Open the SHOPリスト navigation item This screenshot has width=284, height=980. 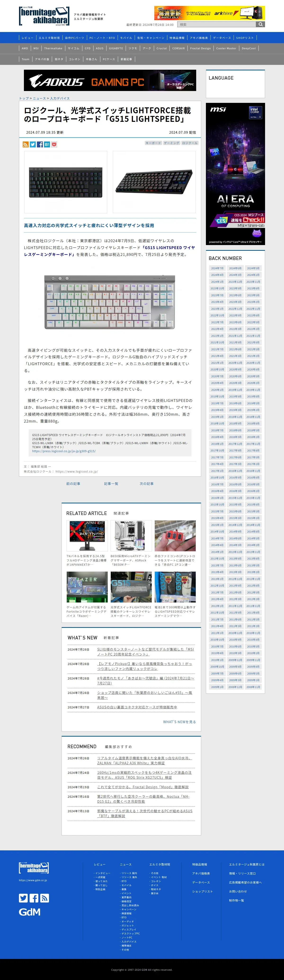pyautogui.click(x=245, y=38)
